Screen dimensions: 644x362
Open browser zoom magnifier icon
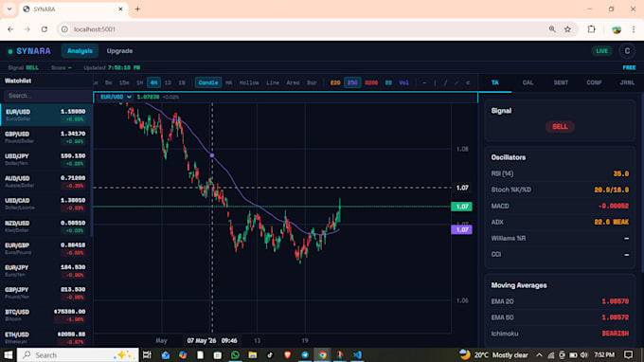[552, 29]
